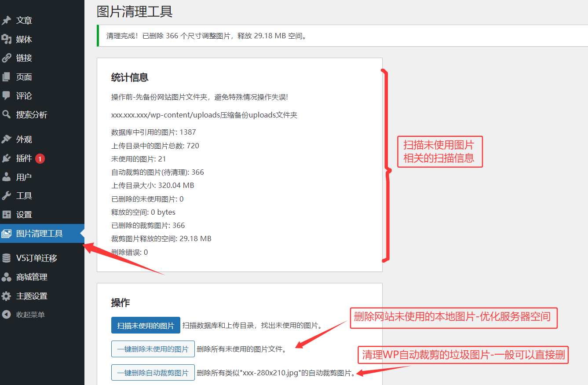Click the chain link icon beside 链接
The image size is (588, 385).
[7, 58]
